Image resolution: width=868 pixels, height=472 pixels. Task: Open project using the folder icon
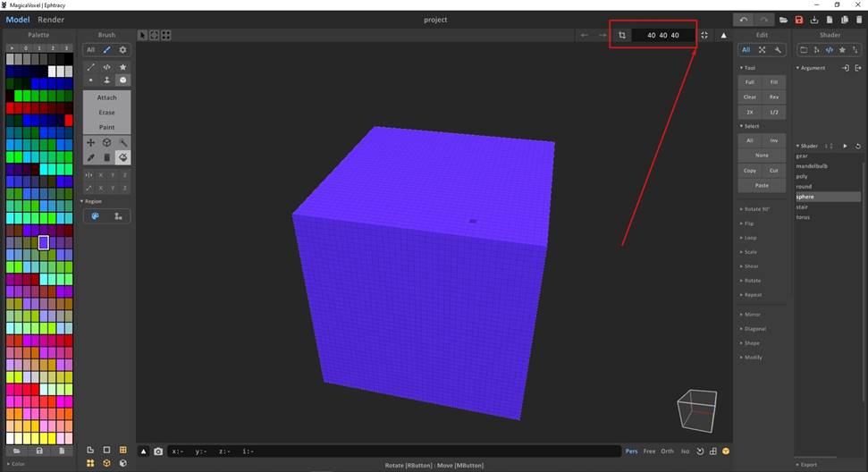(783, 20)
